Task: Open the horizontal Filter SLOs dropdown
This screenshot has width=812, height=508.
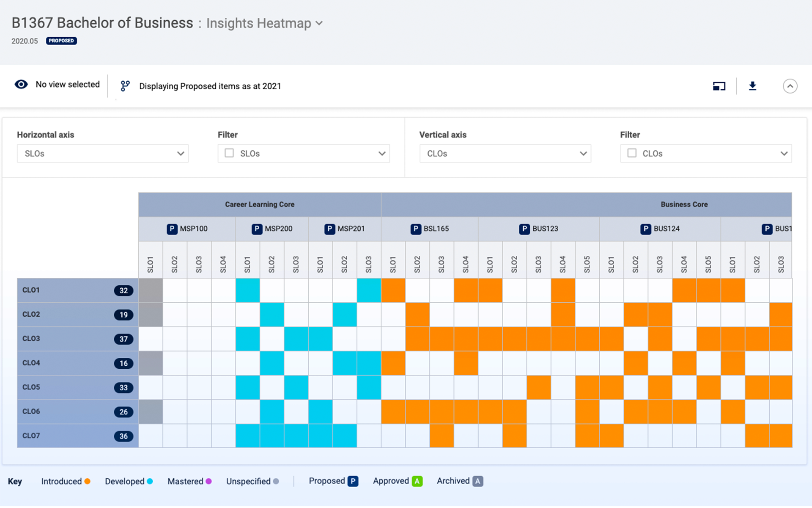Action: [304, 154]
